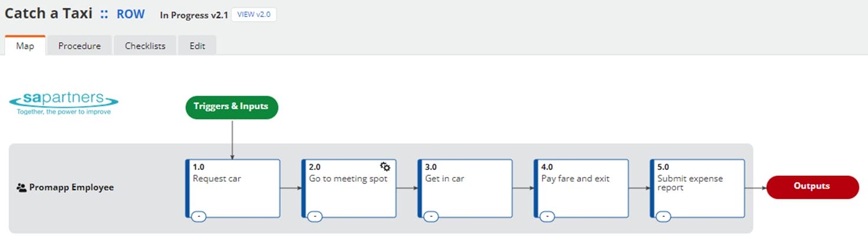This screenshot has width=868, height=243.
Task: Collapse step 5.0 Submit expense report
Action: (x=664, y=216)
